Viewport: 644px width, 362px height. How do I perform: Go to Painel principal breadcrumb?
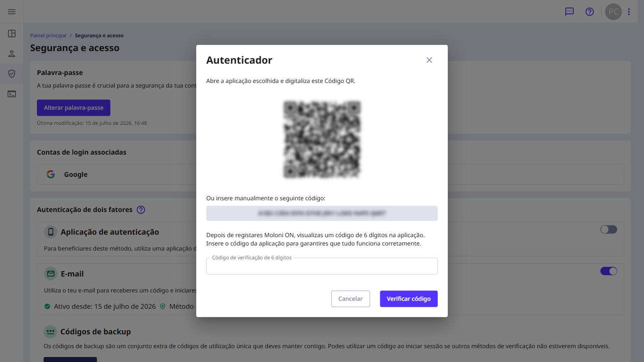pos(48,36)
